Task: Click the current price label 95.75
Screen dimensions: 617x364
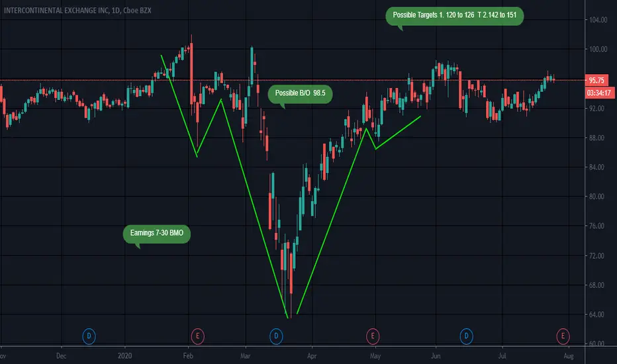Action: (x=596, y=81)
